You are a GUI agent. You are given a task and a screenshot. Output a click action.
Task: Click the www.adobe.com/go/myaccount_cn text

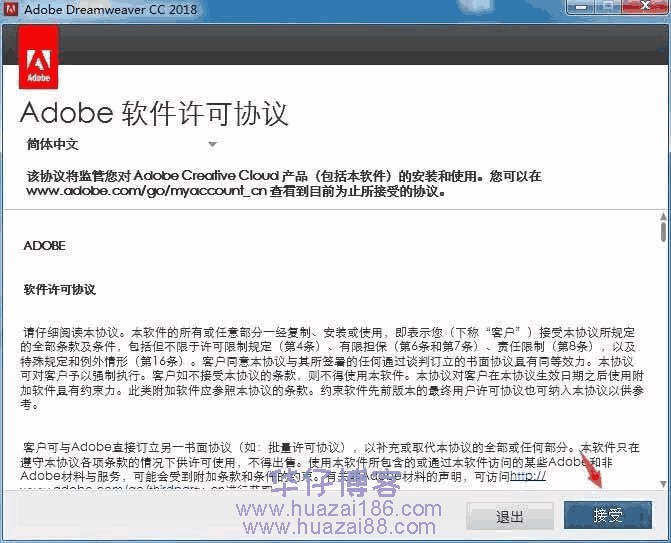[x=146, y=190]
